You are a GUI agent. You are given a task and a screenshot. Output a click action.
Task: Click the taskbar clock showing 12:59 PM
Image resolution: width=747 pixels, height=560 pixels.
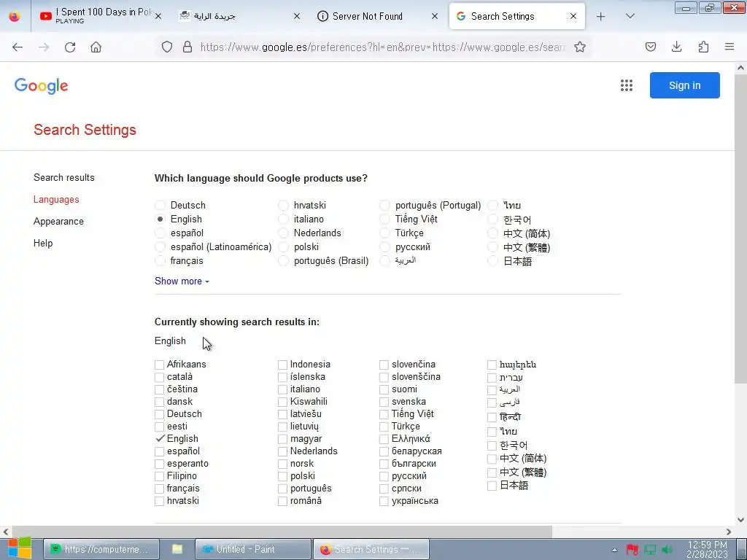coord(707,549)
